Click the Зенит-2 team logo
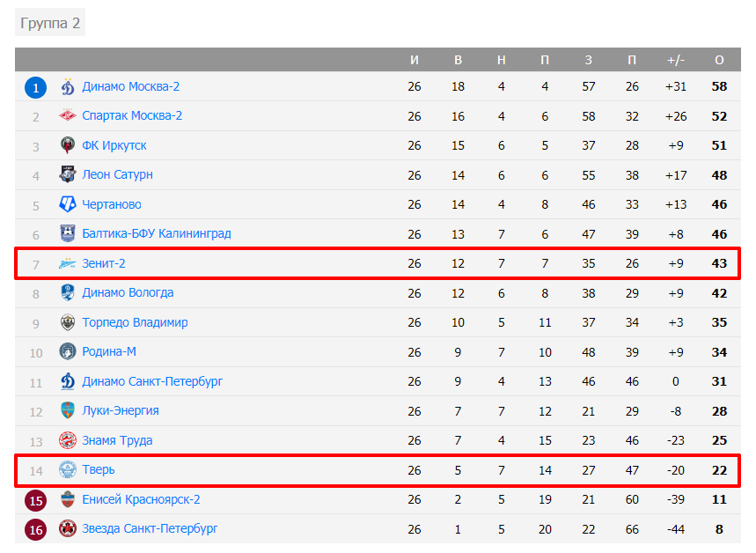 tap(68, 264)
